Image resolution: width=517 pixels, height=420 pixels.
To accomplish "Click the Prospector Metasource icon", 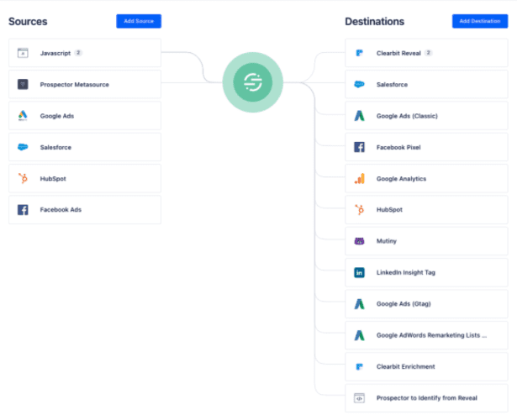I will (23, 84).
